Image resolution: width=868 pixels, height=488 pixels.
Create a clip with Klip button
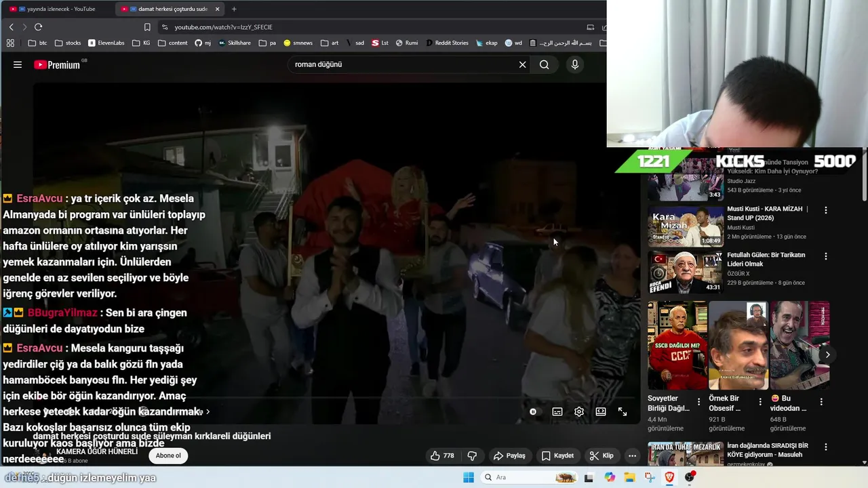pyautogui.click(x=601, y=455)
